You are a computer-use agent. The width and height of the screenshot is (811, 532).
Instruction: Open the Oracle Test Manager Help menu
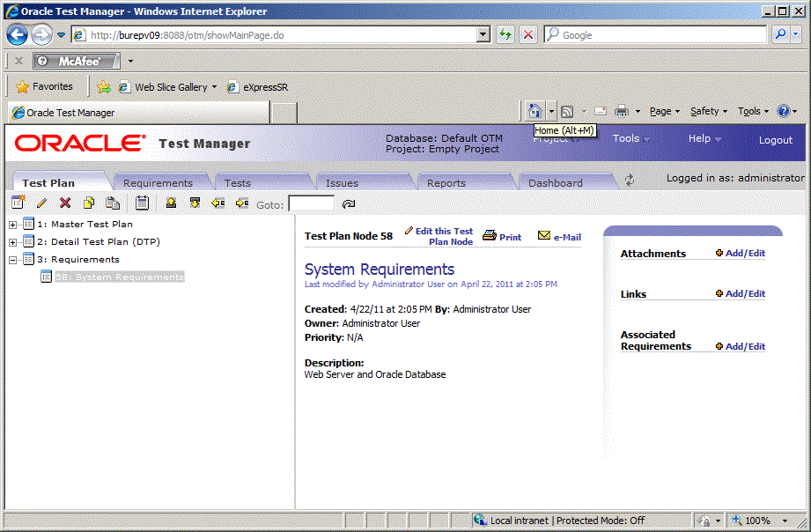pyautogui.click(x=704, y=138)
